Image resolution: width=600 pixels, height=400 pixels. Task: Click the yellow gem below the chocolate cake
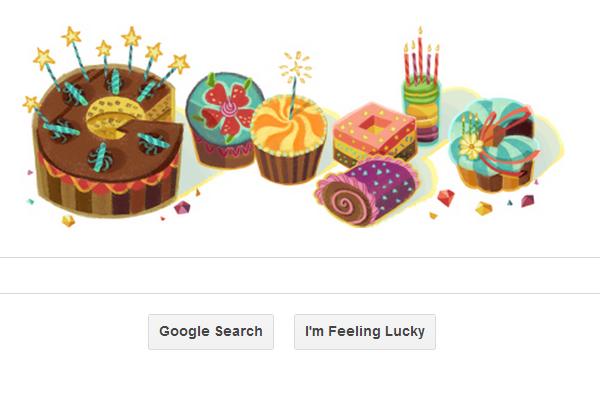tap(68, 221)
